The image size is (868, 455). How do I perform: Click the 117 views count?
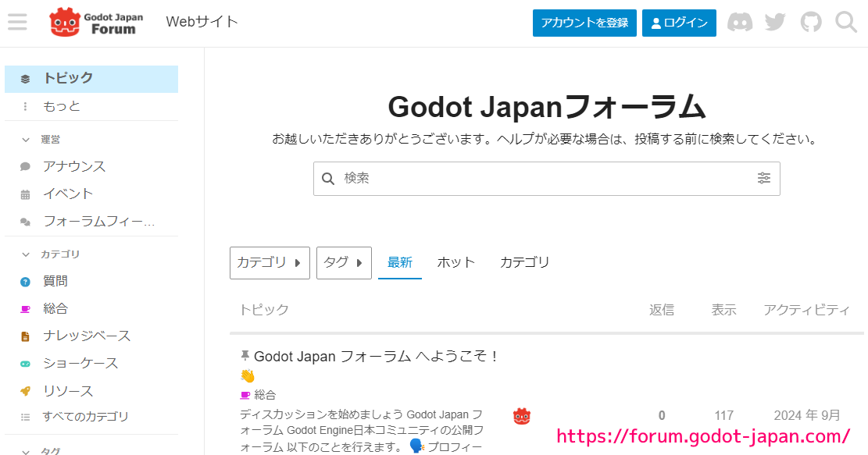[723, 415]
